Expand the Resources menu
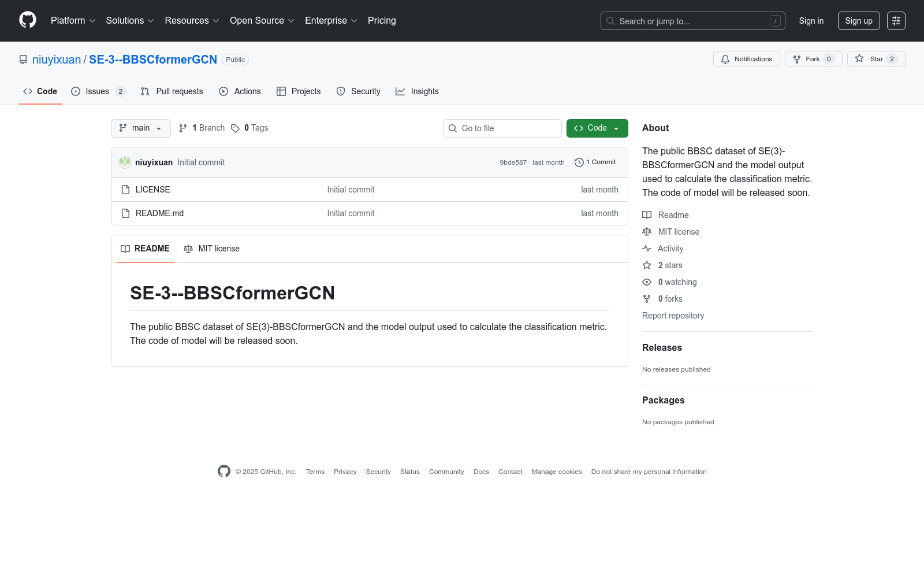 (192, 21)
